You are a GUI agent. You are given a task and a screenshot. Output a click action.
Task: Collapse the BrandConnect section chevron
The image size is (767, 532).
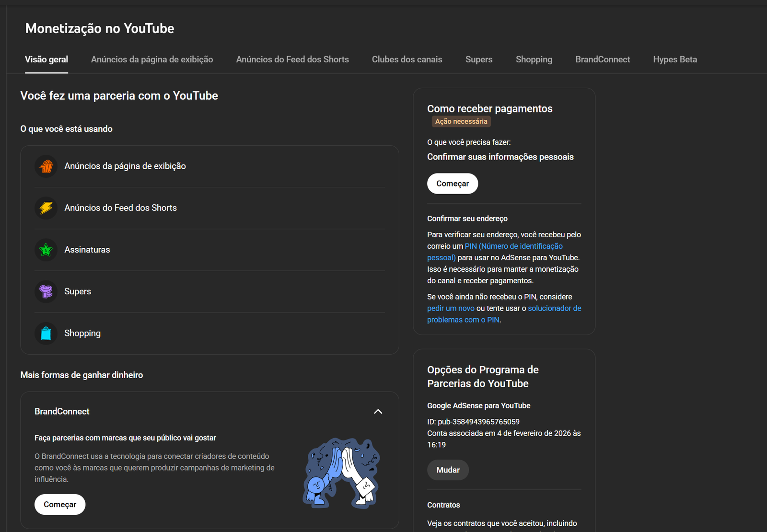coord(378,411)
